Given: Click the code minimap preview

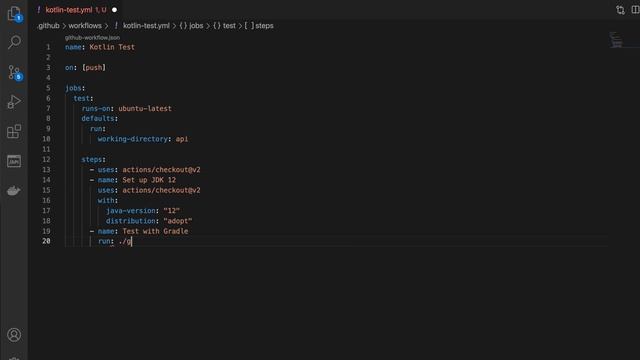Looking at the screenshot, I should point(616,40).
